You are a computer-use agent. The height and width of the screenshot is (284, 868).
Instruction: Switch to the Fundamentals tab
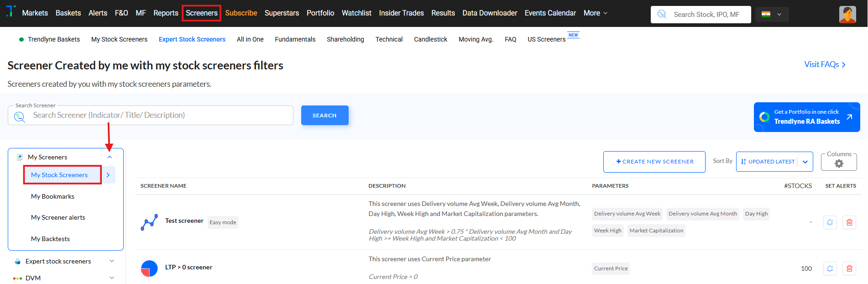coord(295,39)
